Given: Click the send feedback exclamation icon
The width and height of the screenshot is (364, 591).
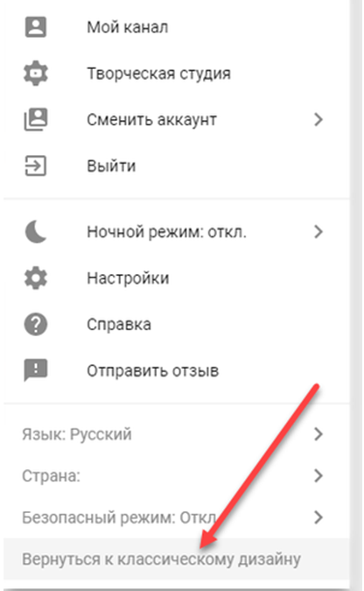Looking at the screenshot, I should (36, 370).
